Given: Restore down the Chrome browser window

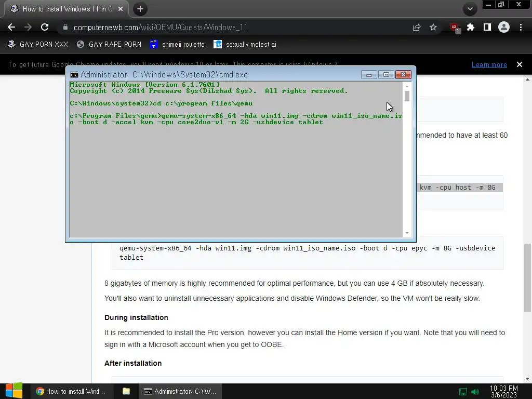Looking at the screenshot, I should pyautogui.click(x=501, y=4).
